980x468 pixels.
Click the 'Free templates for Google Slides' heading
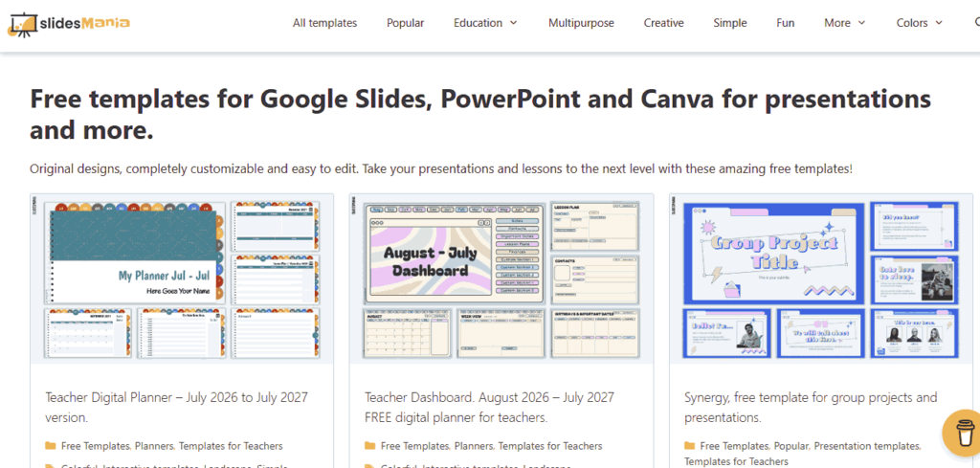click(480, 114)
